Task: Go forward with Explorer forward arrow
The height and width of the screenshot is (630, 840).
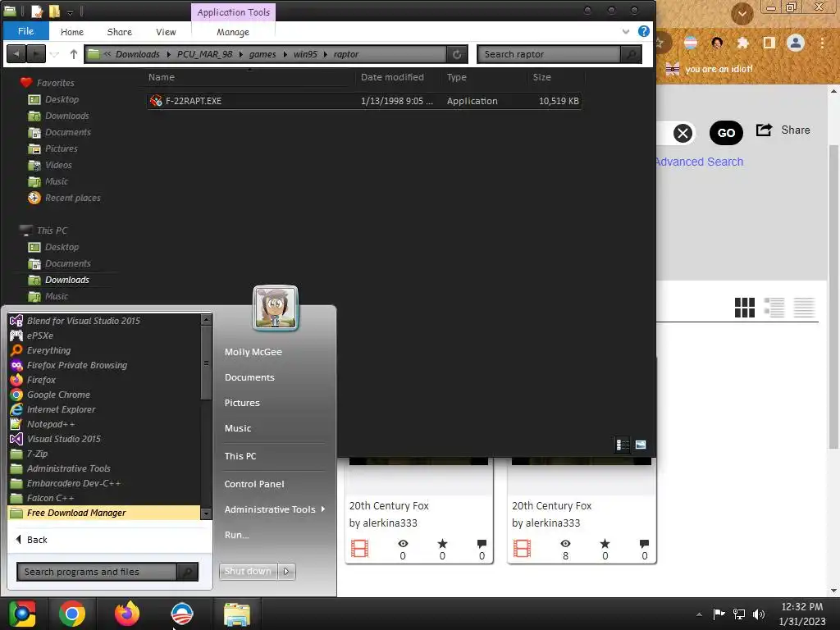Action: pyautogui.click(x=36, y=53)
